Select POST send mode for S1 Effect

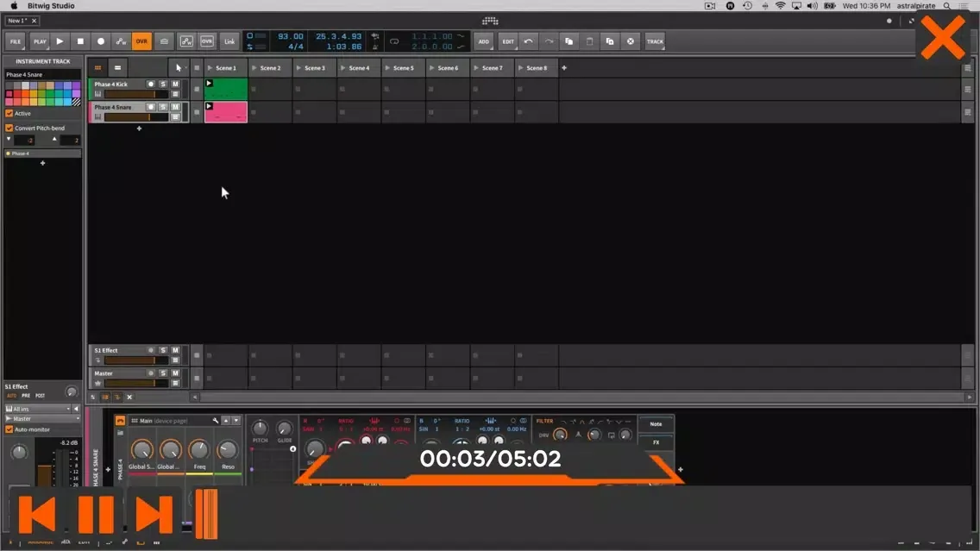40,396
